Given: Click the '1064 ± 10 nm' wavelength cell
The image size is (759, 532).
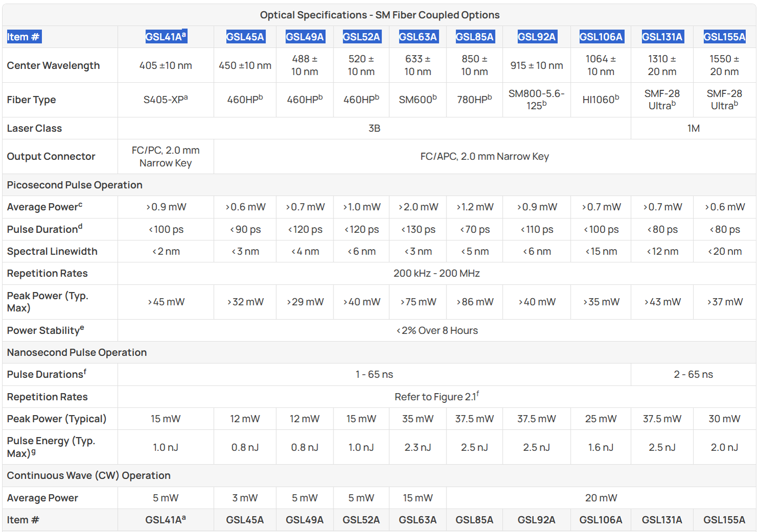Looking at the screenshot, I should click(601, 65).
